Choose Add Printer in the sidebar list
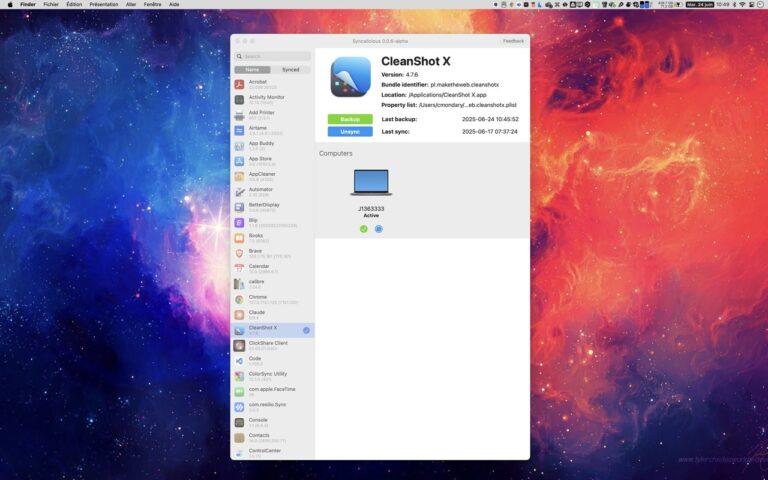Image resolution: width=768 pixels, height=480 pixels. pyautogui.click(x=272, y=115)
